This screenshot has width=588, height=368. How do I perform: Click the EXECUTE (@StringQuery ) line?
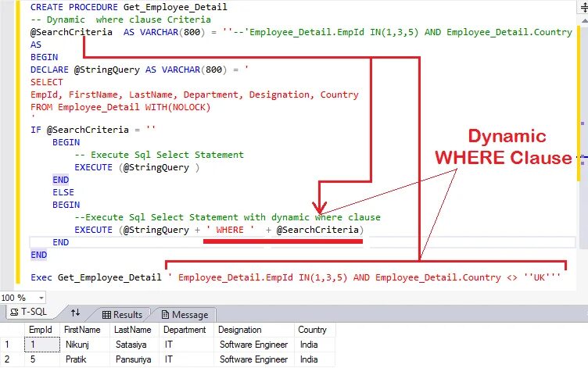(x=137, y=167)
